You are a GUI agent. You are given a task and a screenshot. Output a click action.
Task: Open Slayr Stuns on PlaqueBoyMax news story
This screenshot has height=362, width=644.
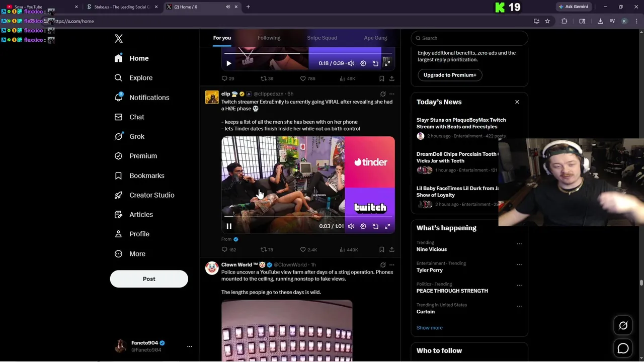coord(461,123)
